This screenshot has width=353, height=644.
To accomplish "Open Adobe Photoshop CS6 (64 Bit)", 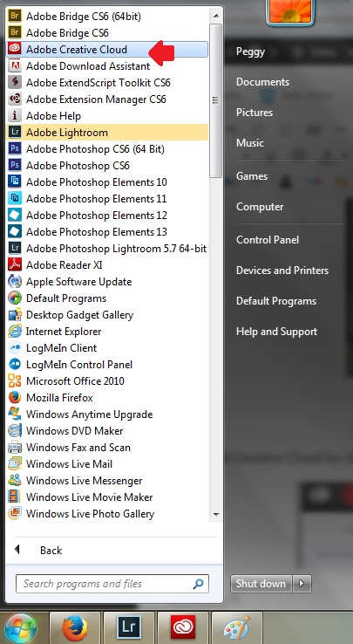I will [107, 149].
